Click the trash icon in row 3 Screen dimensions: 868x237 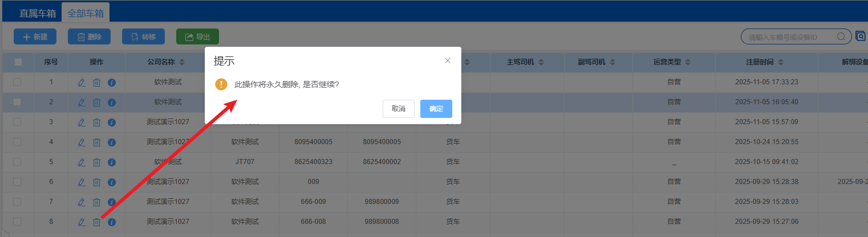97,122
